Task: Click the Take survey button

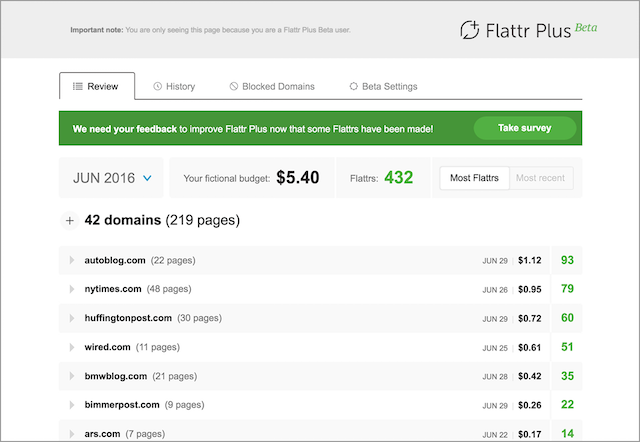Action: pyautogui.click(x=525, y=128)
